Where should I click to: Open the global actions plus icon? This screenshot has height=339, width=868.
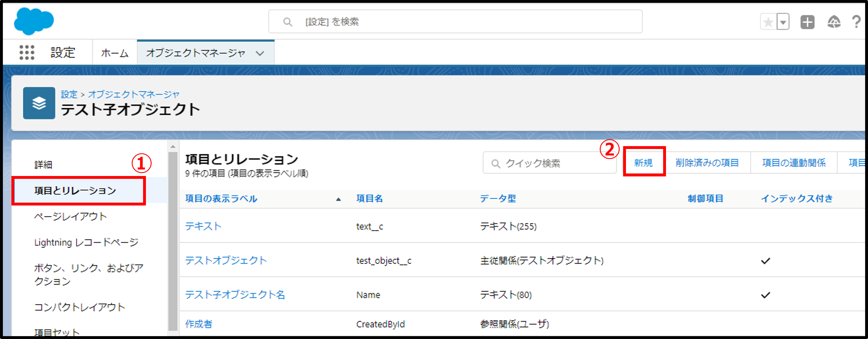click(x=807, y=22)
